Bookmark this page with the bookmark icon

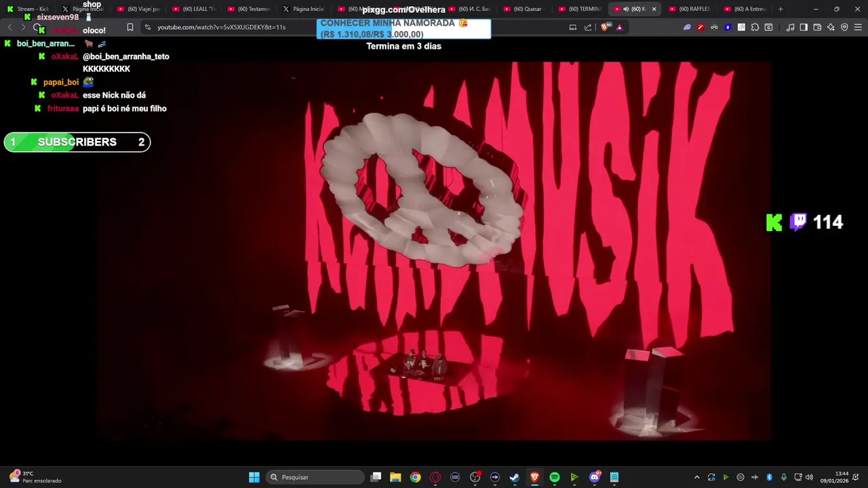pos(130,27)
